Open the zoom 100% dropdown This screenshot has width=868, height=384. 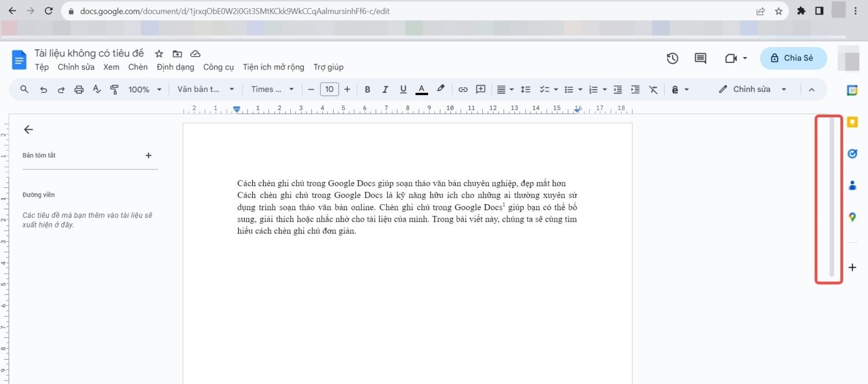[x=145, y=90]
